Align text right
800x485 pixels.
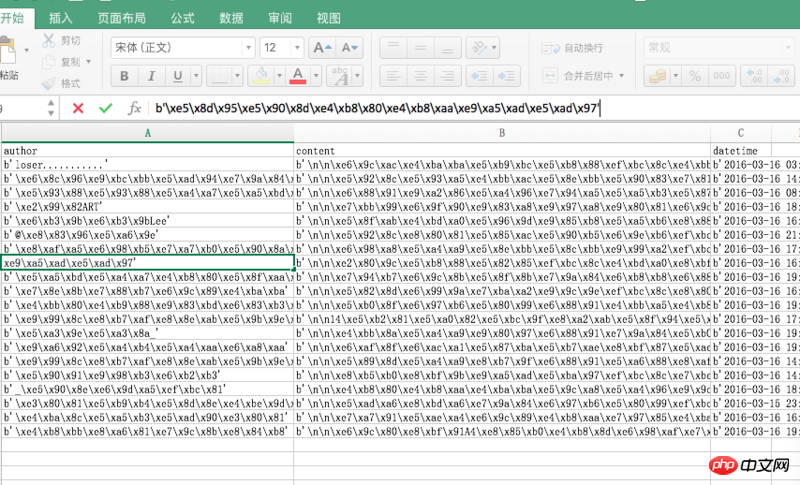447,76
